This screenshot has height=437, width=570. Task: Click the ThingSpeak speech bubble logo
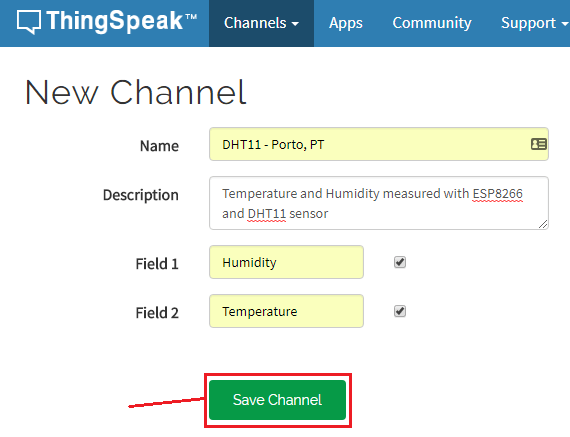tap(28, 22)
